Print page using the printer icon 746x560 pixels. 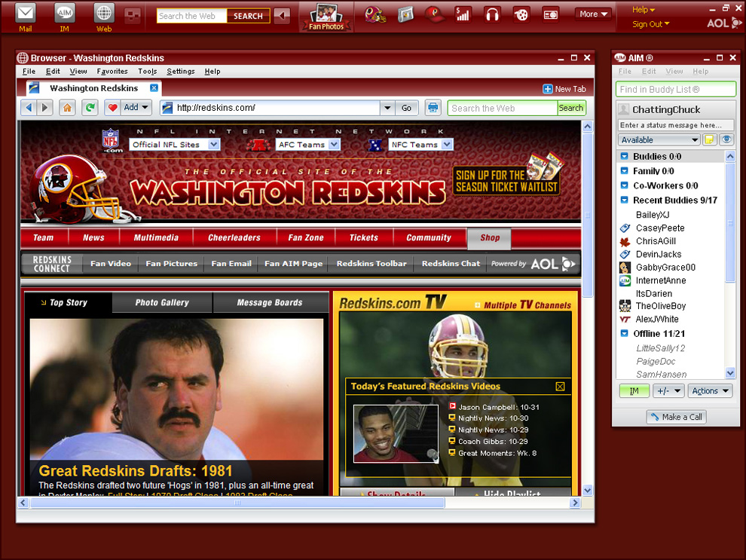433,108
